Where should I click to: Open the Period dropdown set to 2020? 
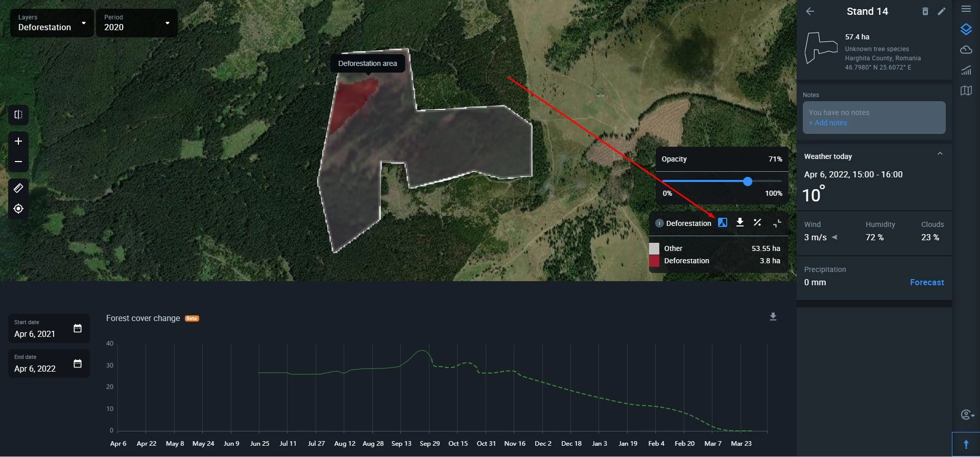[136, 23]
